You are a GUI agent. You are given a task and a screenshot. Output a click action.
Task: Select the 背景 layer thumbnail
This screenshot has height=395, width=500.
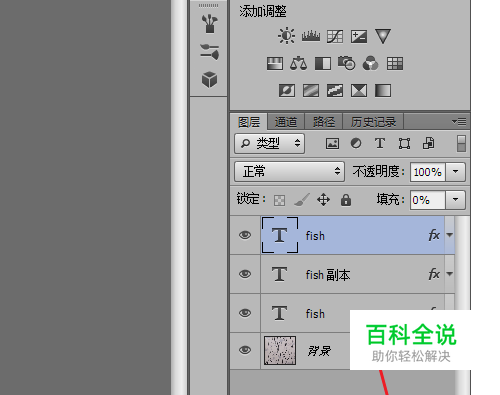(280, 350)
